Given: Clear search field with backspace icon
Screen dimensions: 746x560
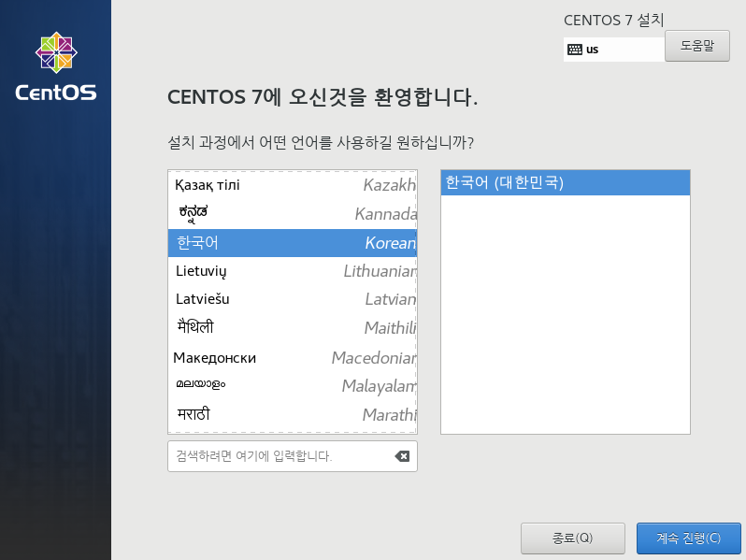Looking at the screenshot, I should pyautogui.click(x=402, y=456).
